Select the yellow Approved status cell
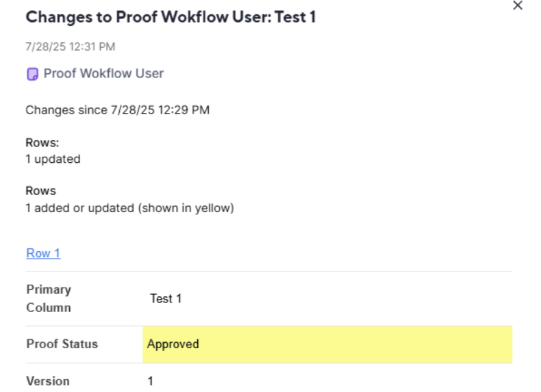 point(327,344)
